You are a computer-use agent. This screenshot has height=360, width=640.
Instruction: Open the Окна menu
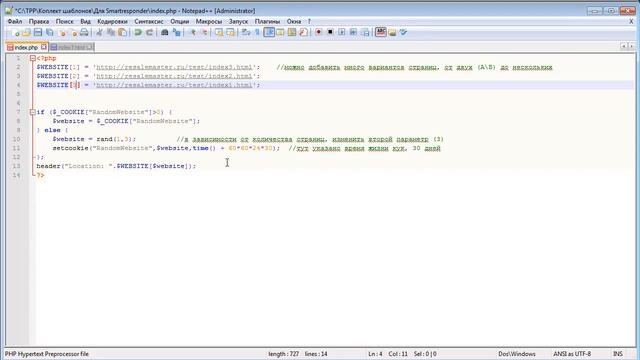[x=293, y=21]
